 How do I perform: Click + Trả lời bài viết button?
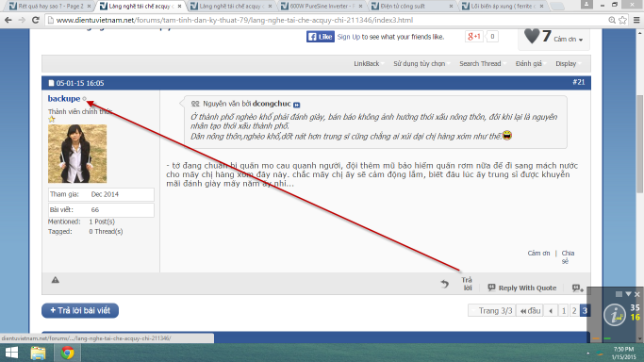pyautogui.click(x=80, y=310)
